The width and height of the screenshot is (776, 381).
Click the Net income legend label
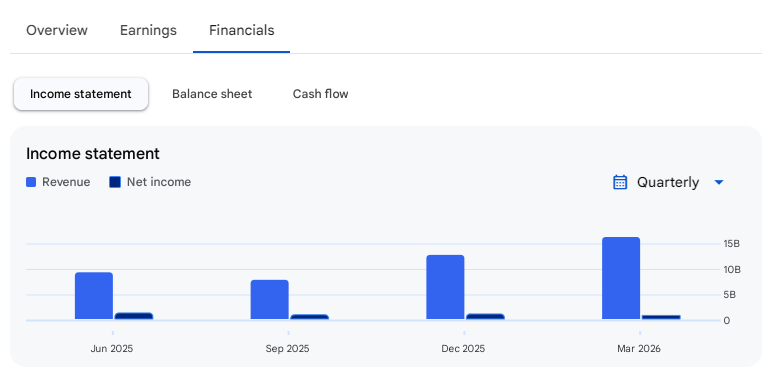point(159,182)
